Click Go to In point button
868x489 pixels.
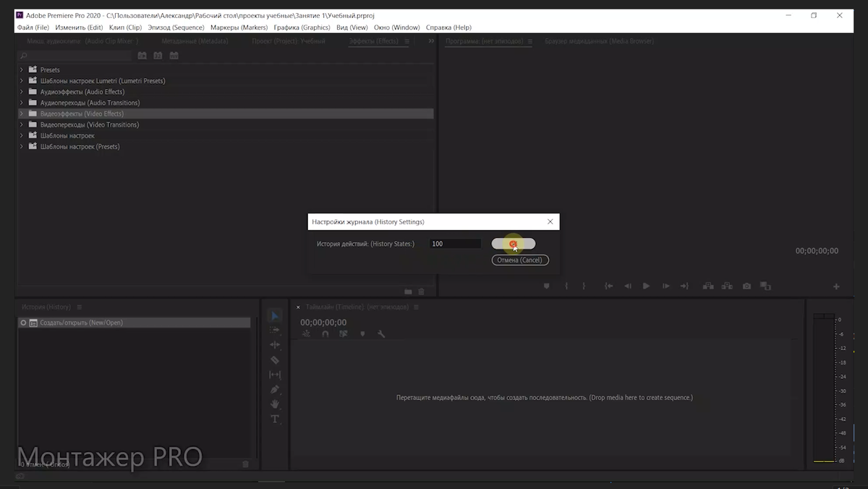[609, 286]
